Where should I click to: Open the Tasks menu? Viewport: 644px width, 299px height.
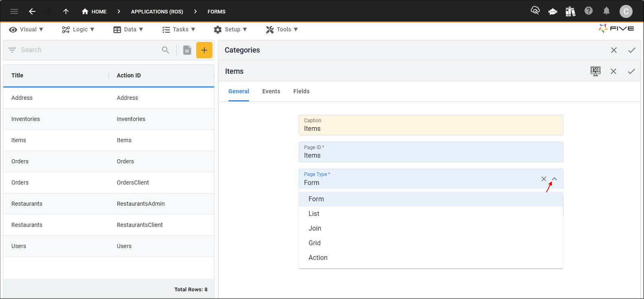click(x=179, y=29)
